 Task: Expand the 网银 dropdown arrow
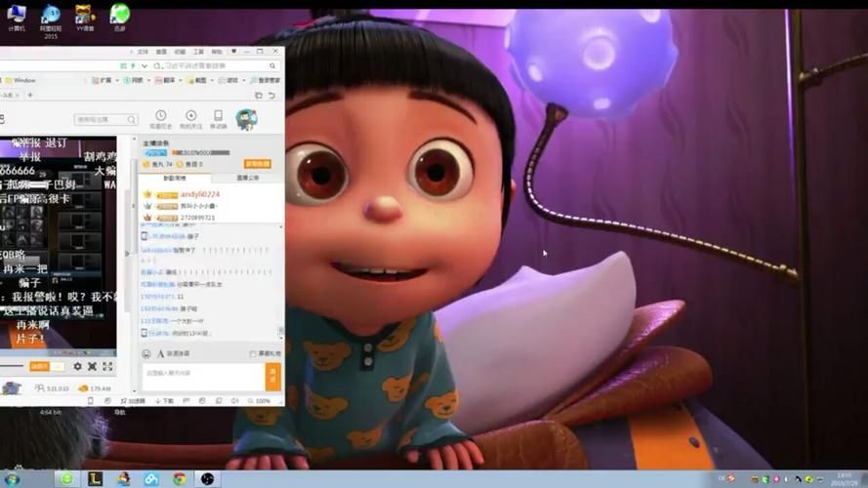[x=148, y=81]
